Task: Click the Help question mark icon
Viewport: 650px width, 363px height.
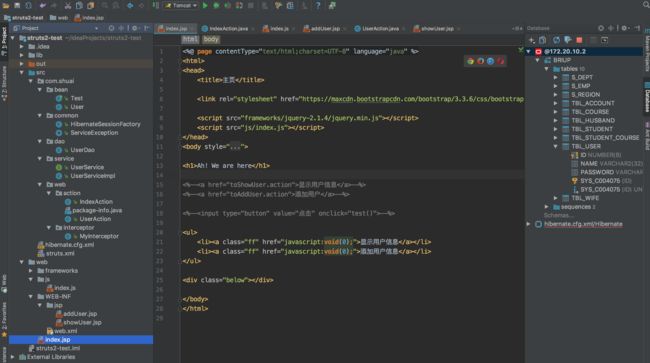Action: point(318,6)
